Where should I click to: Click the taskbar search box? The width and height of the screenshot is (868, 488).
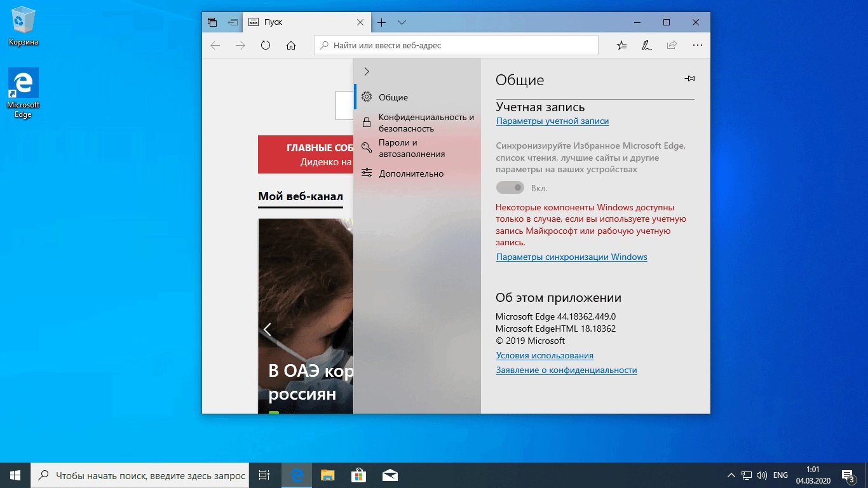[140, 475]
